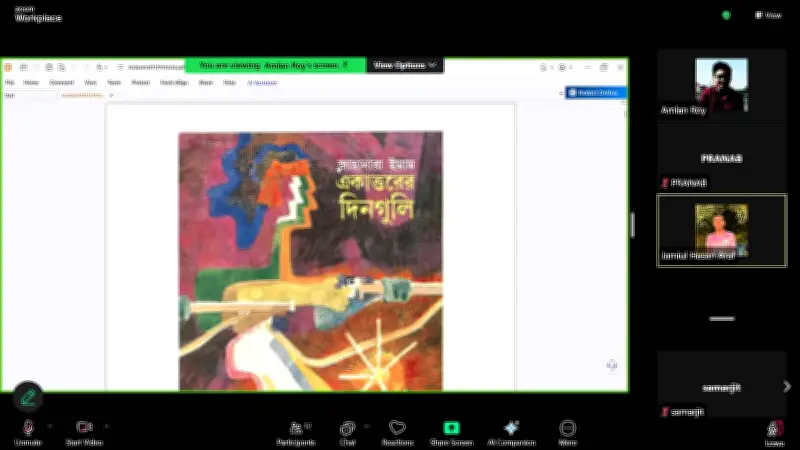
Task: Select the PRANAB participant tile
Action: pos(721,158)
